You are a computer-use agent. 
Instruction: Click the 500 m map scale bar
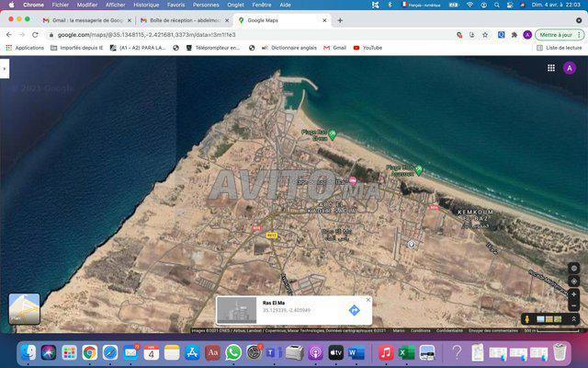click(x=551, y=330)
